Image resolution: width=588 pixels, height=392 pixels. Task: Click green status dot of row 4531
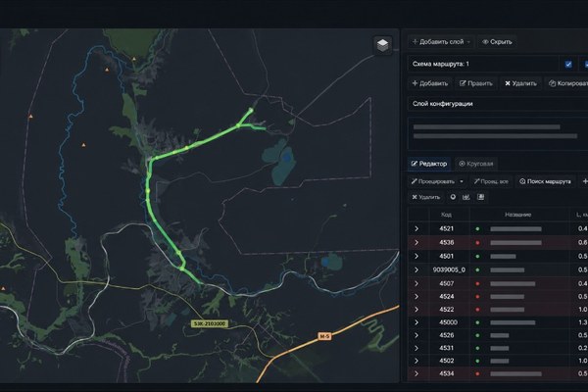(x=478, y=348)
